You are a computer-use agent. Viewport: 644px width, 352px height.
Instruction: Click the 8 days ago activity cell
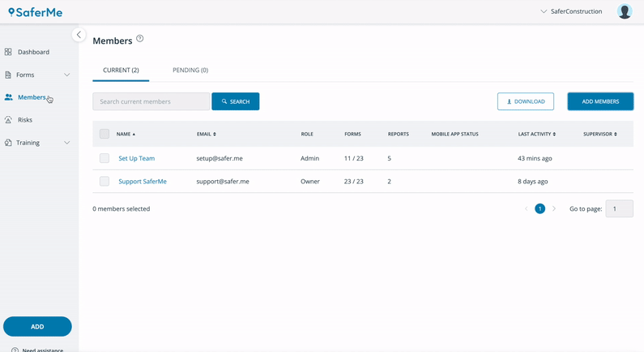pos(533,182)
